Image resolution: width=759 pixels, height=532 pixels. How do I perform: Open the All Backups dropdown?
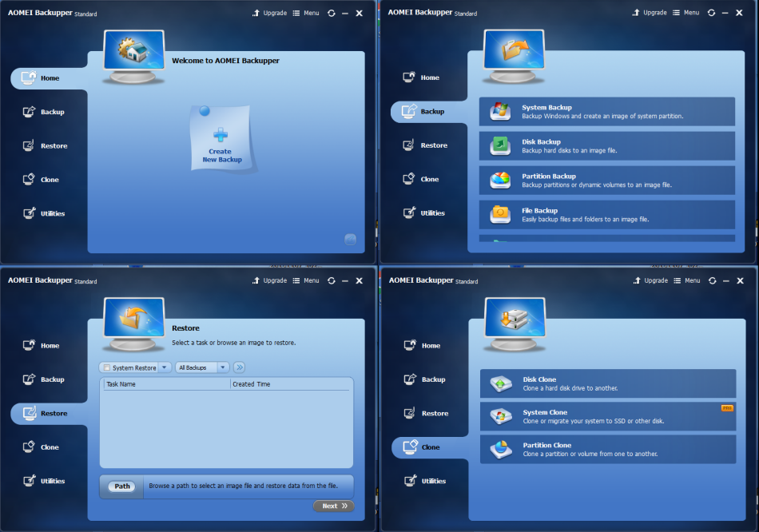click(x=202, y=367)
